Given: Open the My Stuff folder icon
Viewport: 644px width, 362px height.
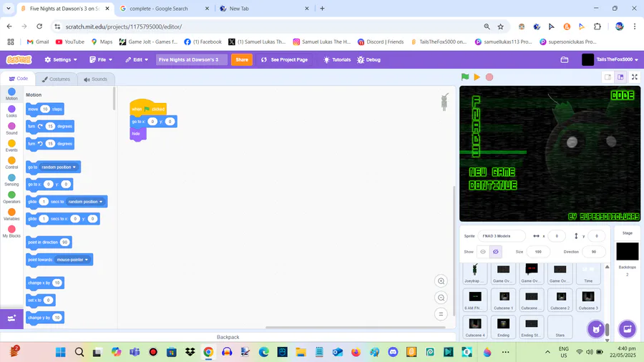Looking at the screenshot, I should 565,59.
